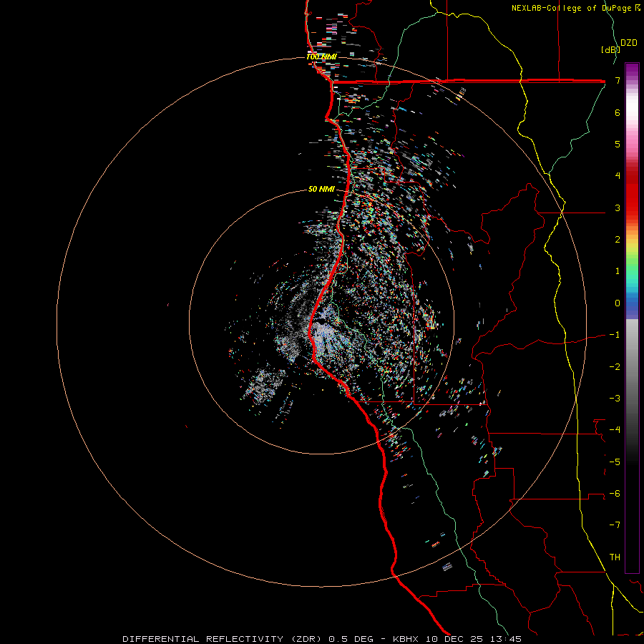The height and width of the screenshot is (644, 644).
Task: Click the 13:45 timestamp
Action: pos(506,639)
